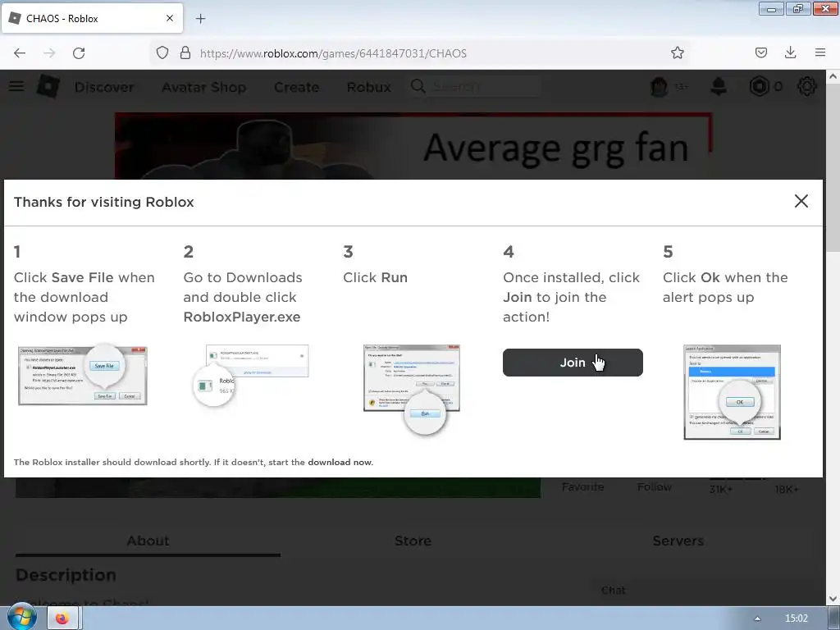The width and height of the screenshot is (840, 630).
Task: Open Firefox application menu
Action: (820, 52)
